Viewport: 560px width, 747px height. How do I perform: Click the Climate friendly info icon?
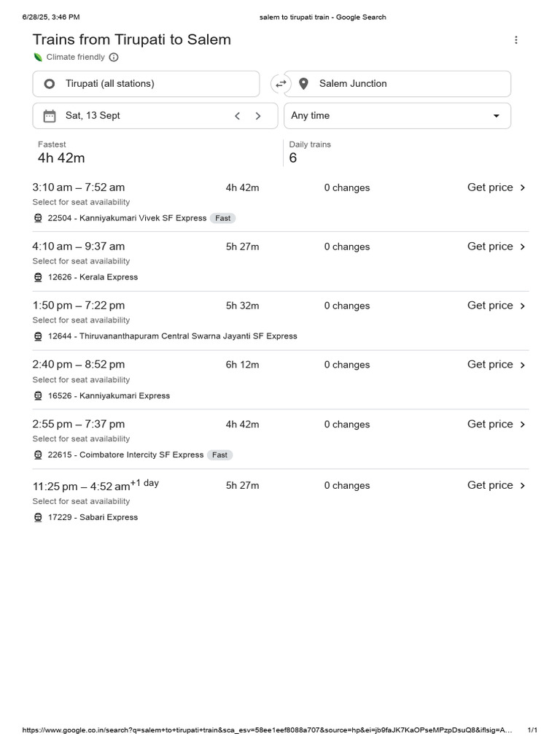[114, 57]
